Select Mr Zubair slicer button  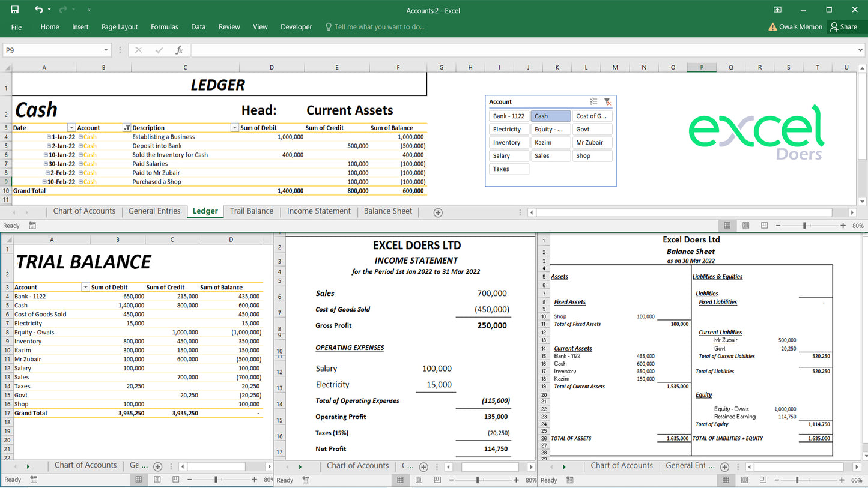pyautogui.click(x=592, y=143)
